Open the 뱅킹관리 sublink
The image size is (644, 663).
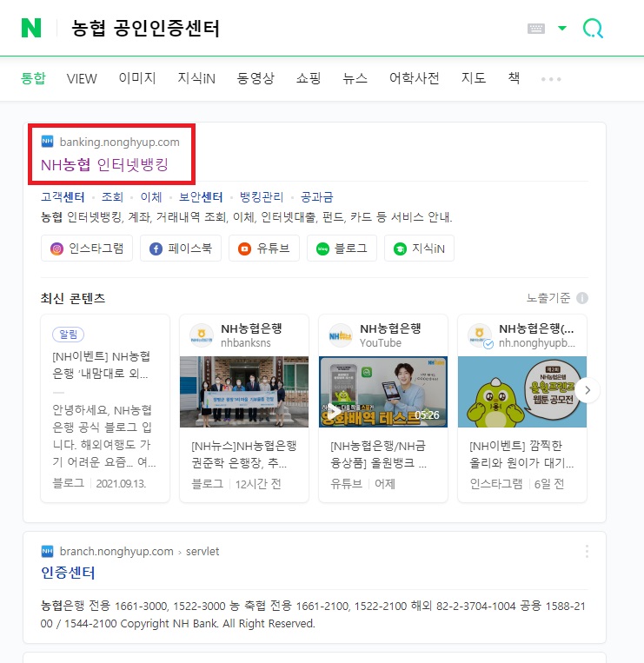point(262,196)
